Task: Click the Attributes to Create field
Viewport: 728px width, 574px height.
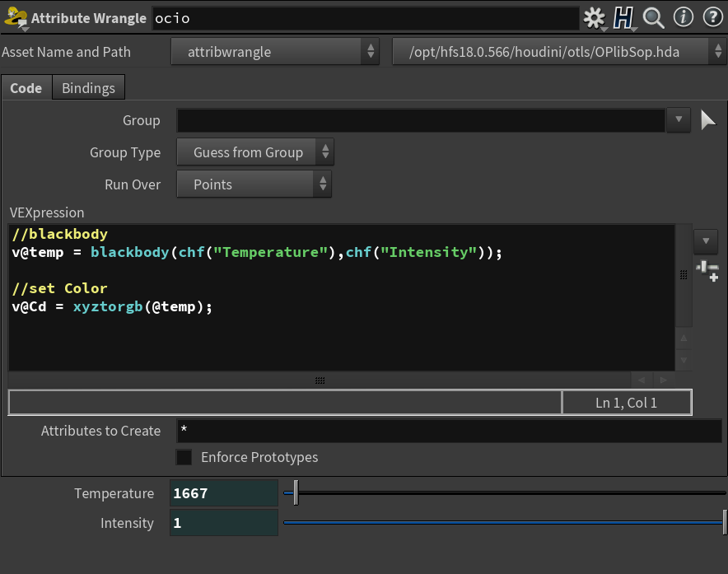Action: click(449, 431)
